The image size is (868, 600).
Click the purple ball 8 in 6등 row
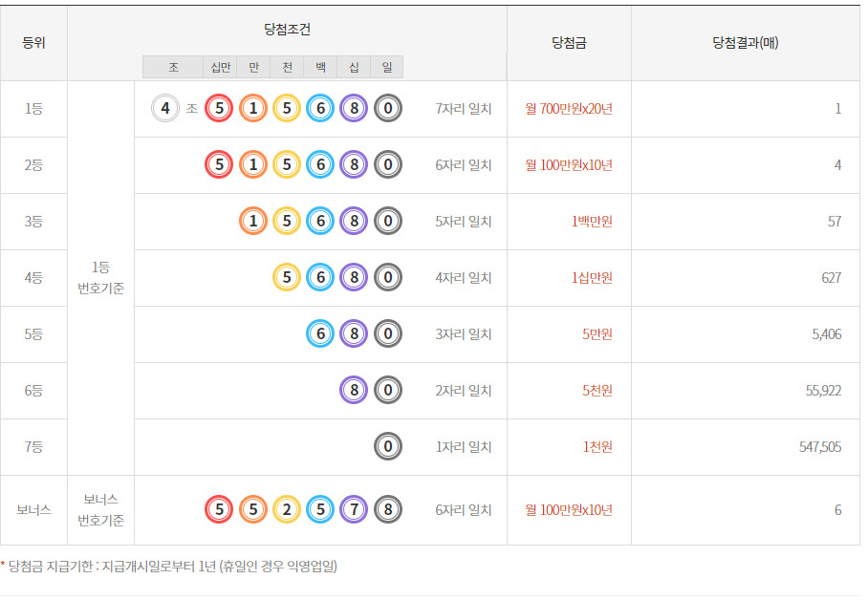click(x=354, y=391)
